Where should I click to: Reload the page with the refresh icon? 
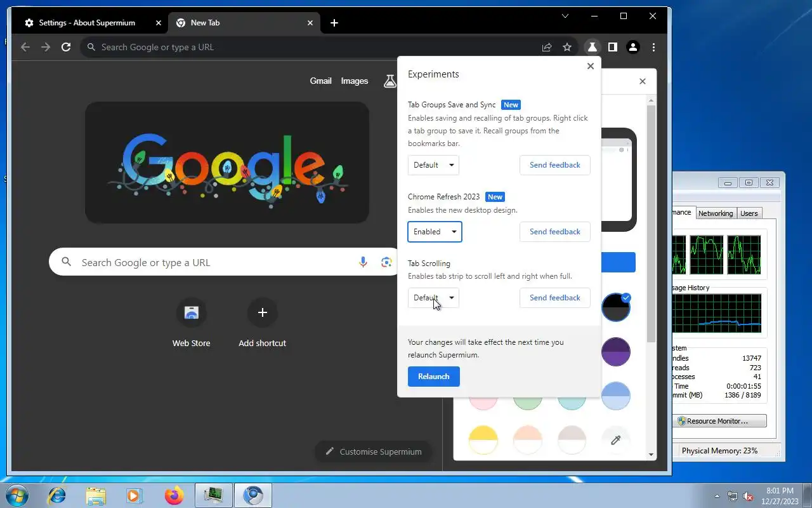(65, 47)
